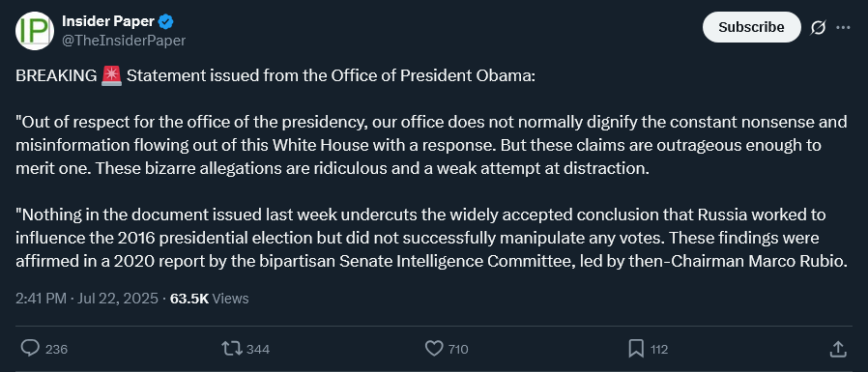The height and width of the screenshot is (372, 868).
Task: Click the 112 bookmarks count
Action: pyautogui.click(x=659, y=350)
